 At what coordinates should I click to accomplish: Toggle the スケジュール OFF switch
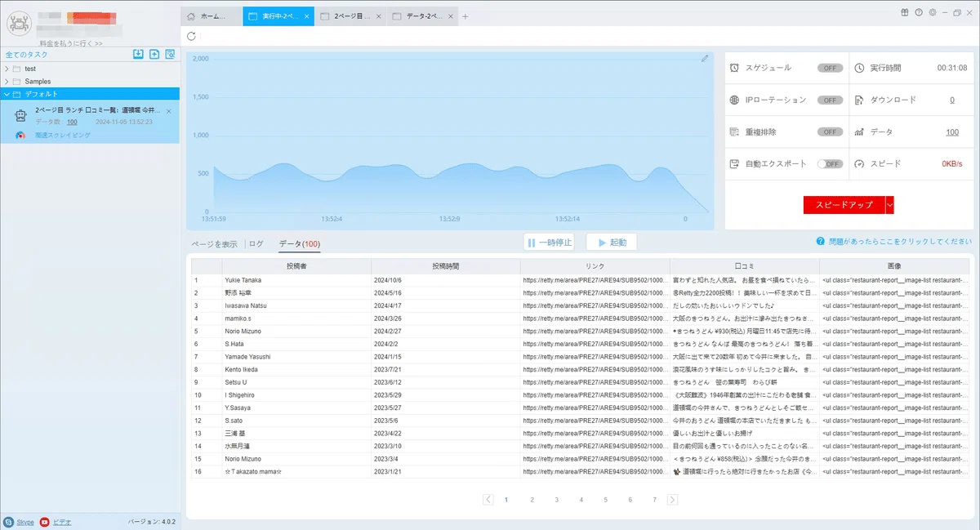[830, 68]
